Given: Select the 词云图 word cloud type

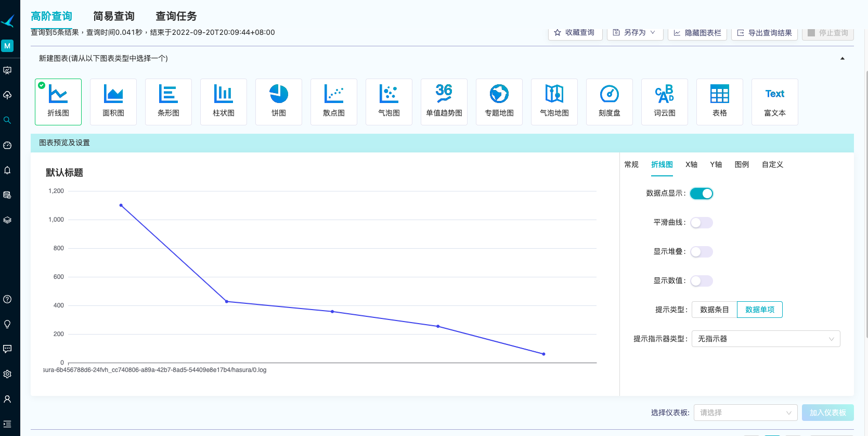Looking at the screenshot, I should click(x=665, y=102).
